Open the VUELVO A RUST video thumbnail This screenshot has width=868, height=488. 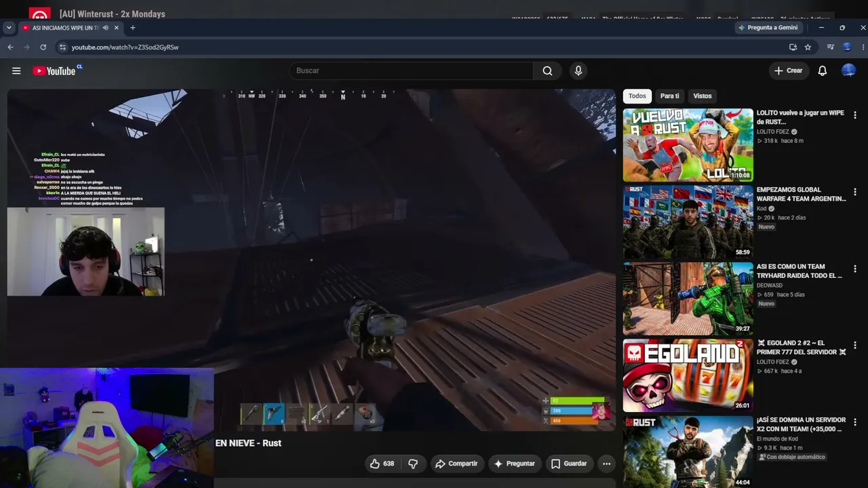(x=688, y=145)
